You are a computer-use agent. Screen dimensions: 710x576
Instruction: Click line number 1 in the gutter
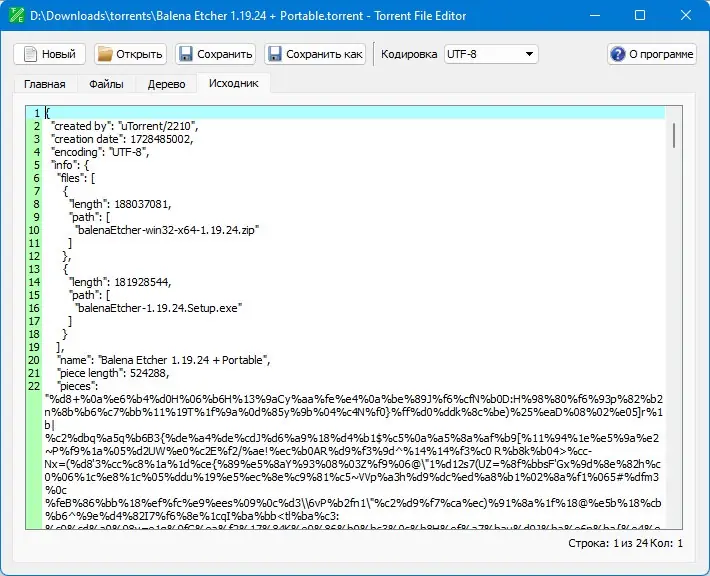(x=37, y=113)
